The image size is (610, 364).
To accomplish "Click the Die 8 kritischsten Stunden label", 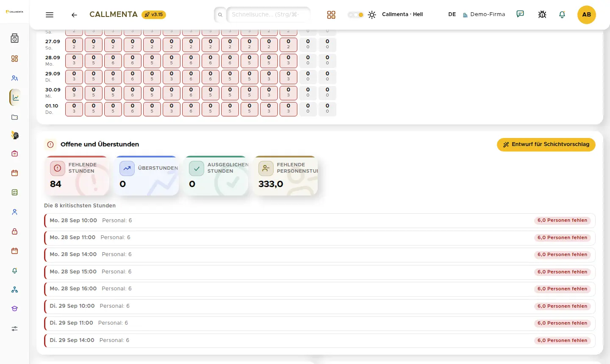I will pos(80,206).
